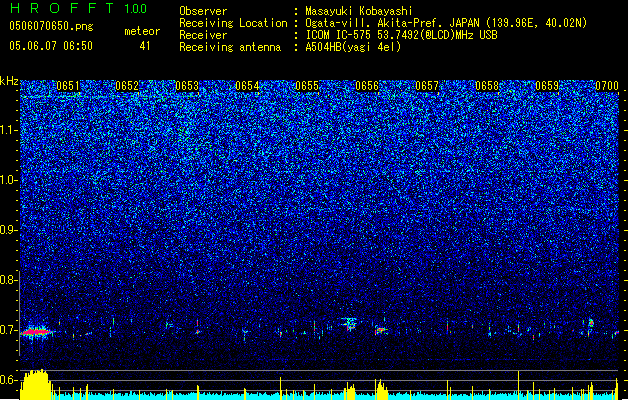Click the 0.6 kHz axis label
This screenshot has width=629, height=400.
click(x=9, y=380)
